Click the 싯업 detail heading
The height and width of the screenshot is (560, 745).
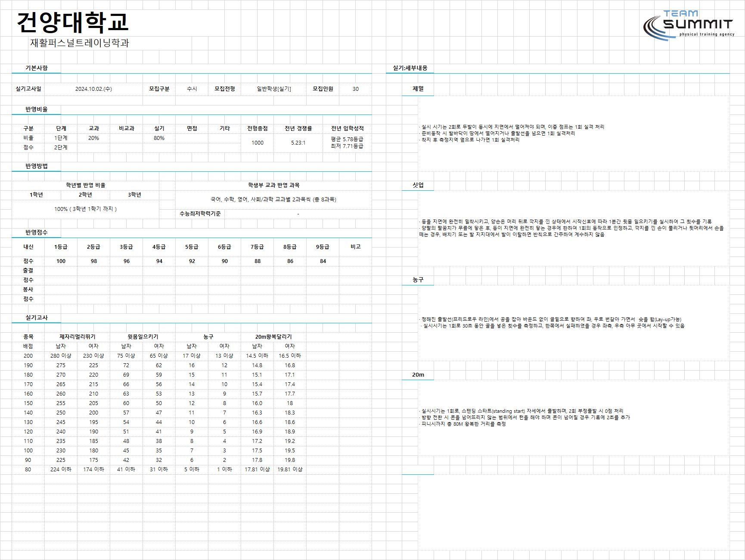tap(418, 185)
